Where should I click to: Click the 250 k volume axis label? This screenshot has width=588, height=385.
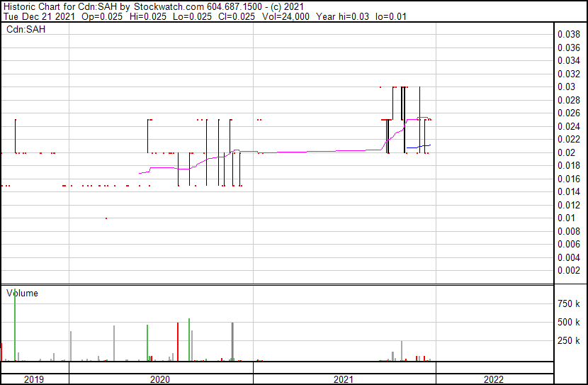569,341
